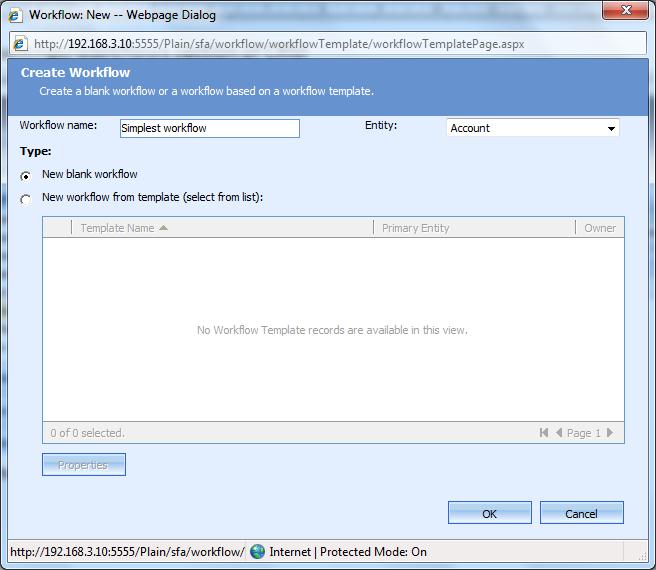The image size is (656, 570).
Task: Click the previous page arrow in grid footer
Action: tap(559, 433)
